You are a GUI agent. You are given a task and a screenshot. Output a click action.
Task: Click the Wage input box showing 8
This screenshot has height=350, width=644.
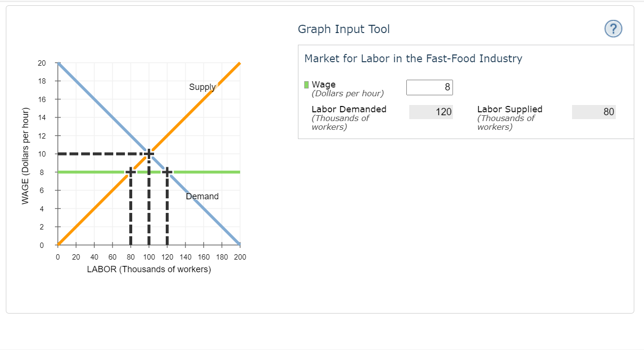pos(430,87)
